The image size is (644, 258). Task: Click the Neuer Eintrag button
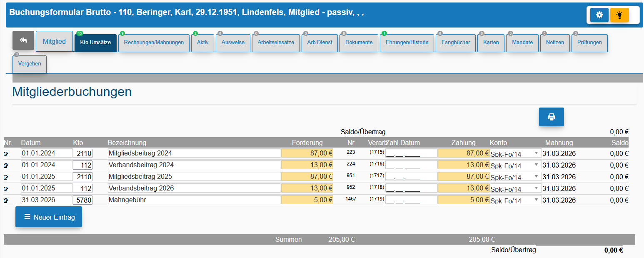(49, 217)
